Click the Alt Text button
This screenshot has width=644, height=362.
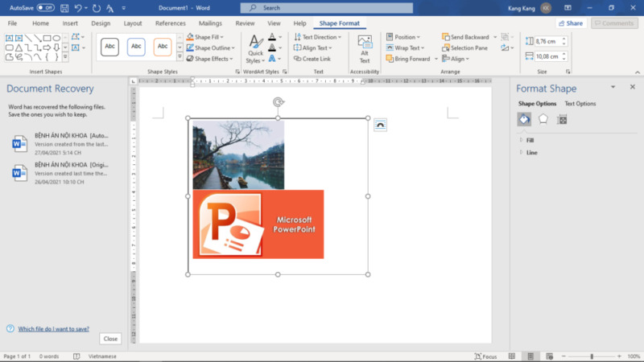[365, 49]
